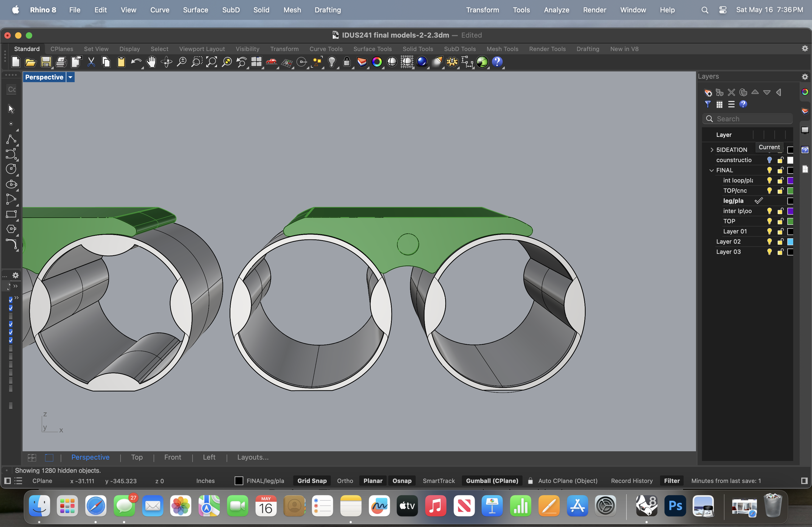Enable Ortho mode in the status bar
The width and height of the screenshot is (812, 527).
(x=345, y=481)
